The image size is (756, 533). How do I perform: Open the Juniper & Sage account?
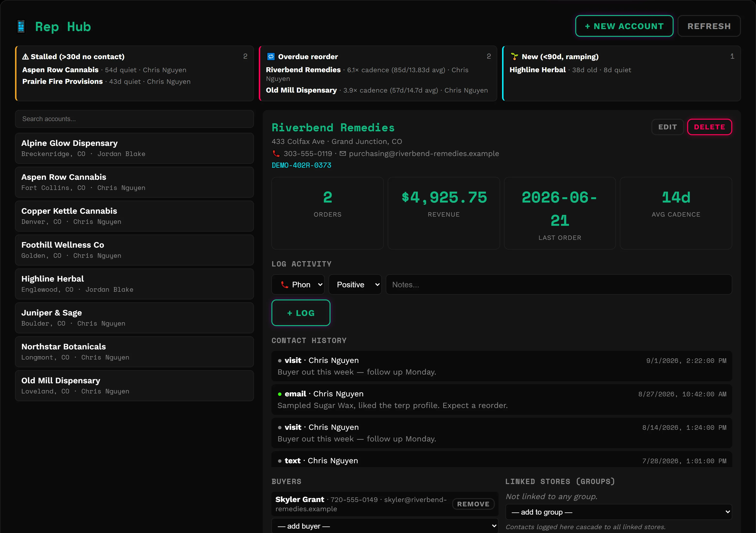pos(134,318)
